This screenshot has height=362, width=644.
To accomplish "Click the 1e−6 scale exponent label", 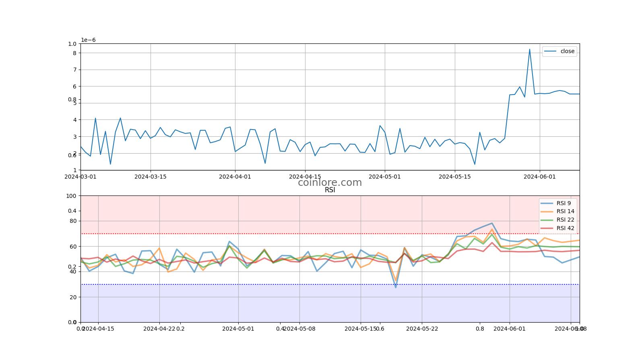I will point(88,40).
